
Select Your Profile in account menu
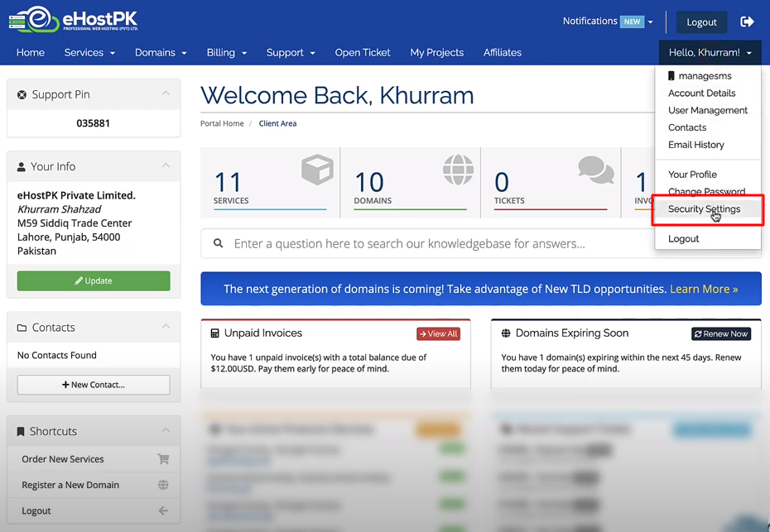[x=708, y=175]
